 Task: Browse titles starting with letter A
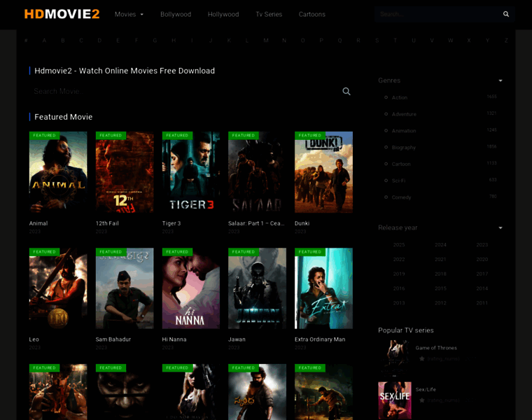[44, 41]
